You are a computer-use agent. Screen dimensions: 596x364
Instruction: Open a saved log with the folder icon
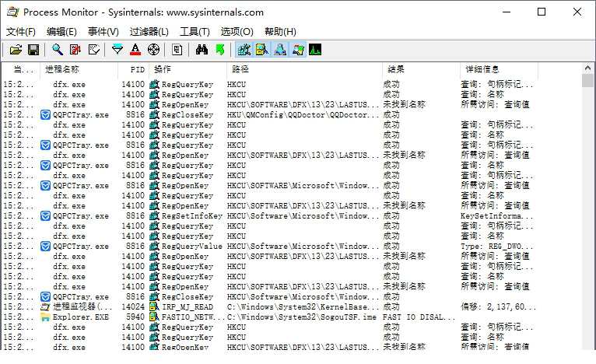(x=16, y=50)
